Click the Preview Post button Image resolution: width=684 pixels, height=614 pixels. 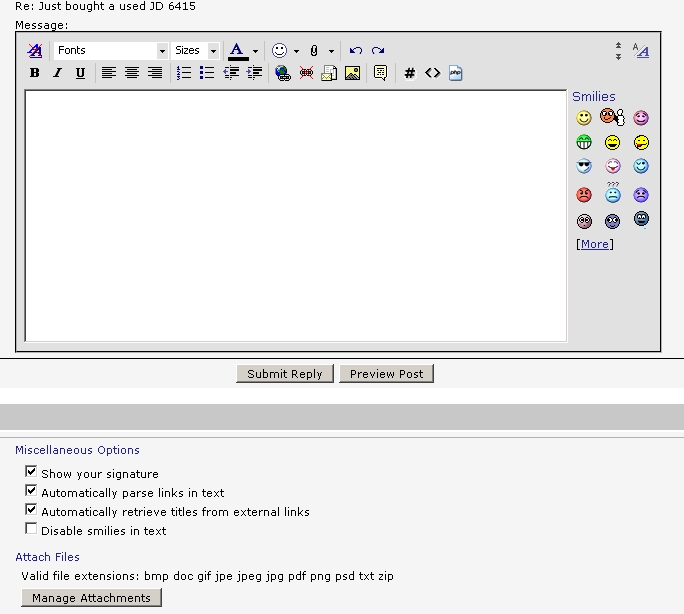click(x=386, y=374)
